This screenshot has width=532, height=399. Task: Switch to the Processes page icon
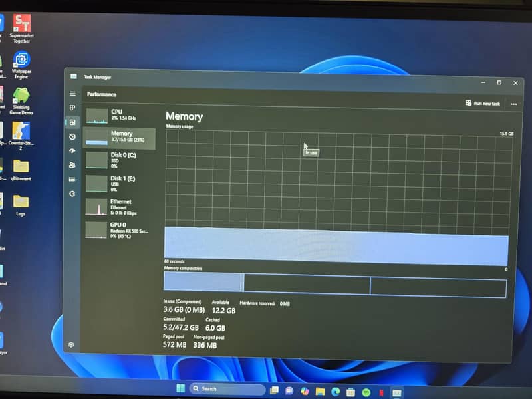click(72, 108)
